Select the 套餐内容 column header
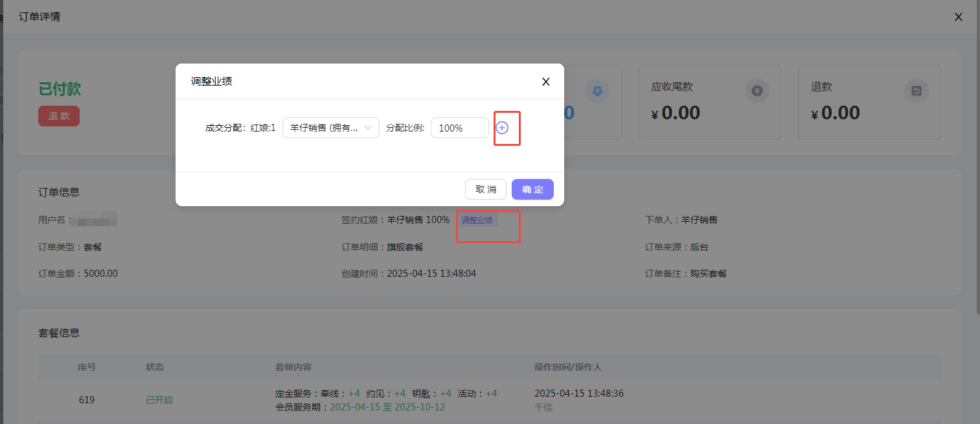980x424 pixels. pyautogui.click(x=293, y=367)
